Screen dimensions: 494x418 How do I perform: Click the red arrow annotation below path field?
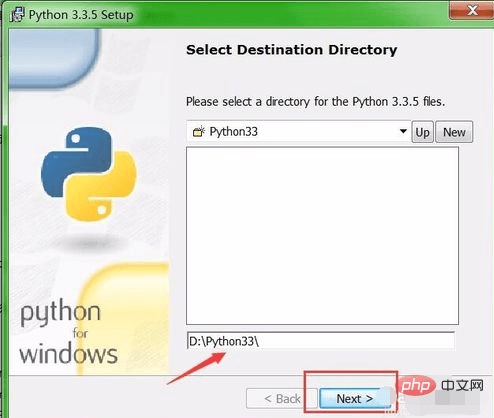pos(196,368)
